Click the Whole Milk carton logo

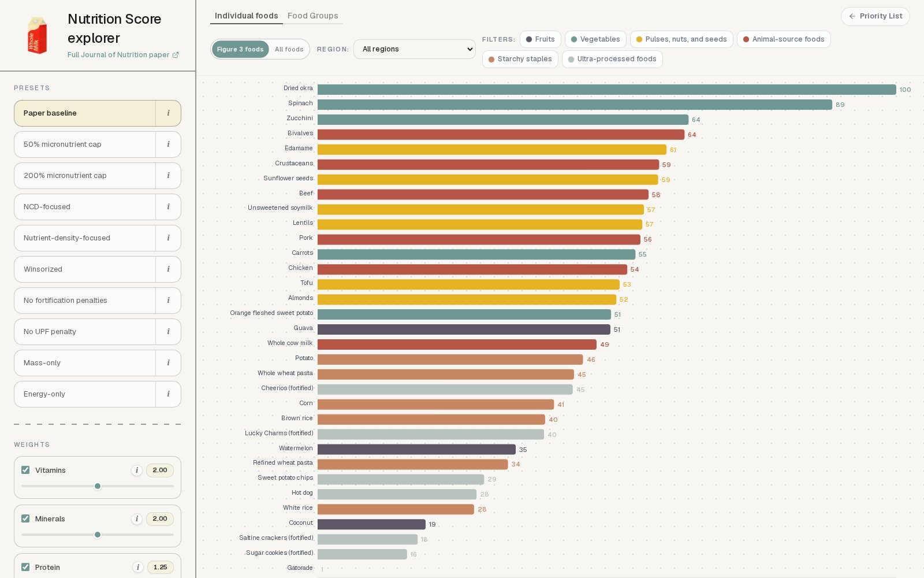click(x=38, y=35)
